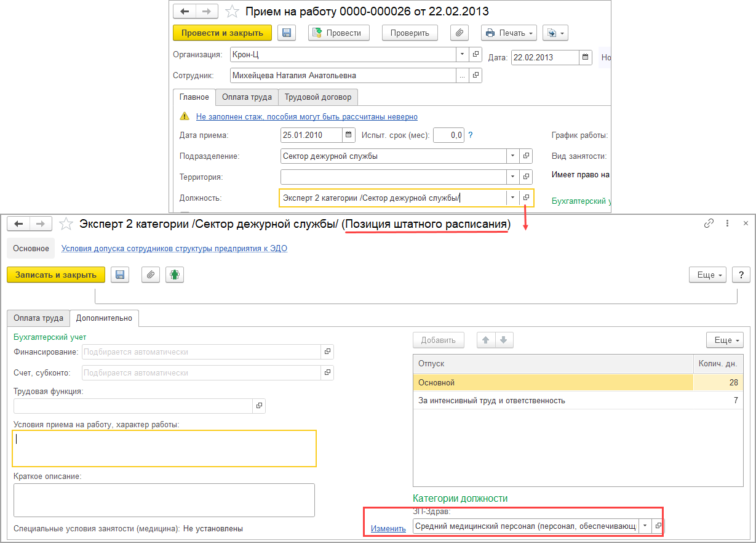Expand the Организация dropdown list
This screenshot has width=756, height=543.
[462, 54]
